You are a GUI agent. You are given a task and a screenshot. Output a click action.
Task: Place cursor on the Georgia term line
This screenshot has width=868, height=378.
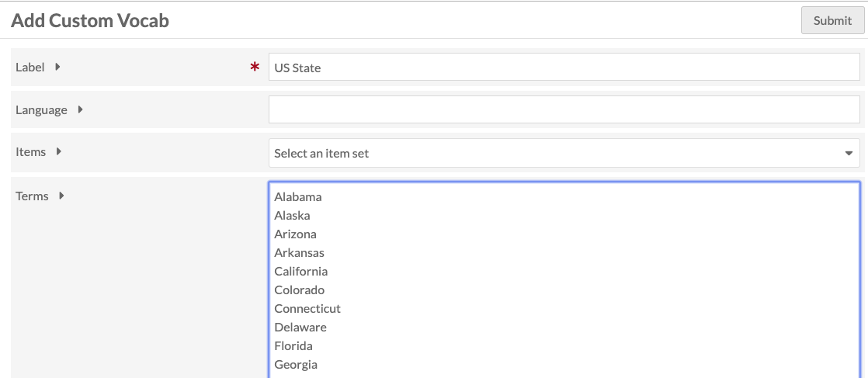(x=296, y=365)
